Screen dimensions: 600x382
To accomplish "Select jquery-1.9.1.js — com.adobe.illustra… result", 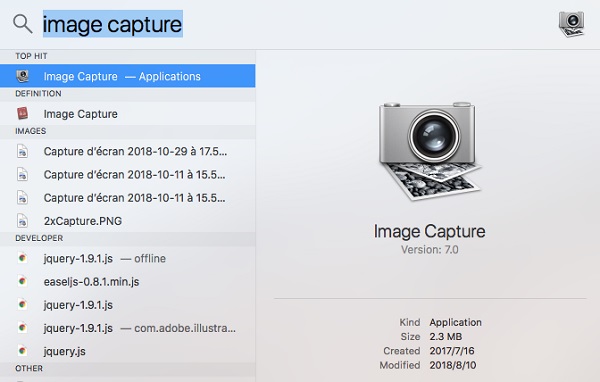I will coord(127,328).
